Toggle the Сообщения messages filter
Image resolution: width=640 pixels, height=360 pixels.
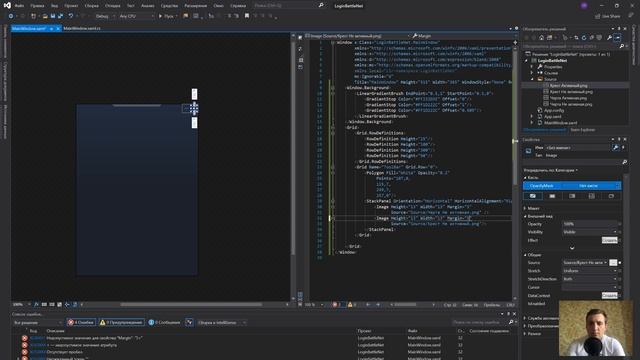(164, 322)
